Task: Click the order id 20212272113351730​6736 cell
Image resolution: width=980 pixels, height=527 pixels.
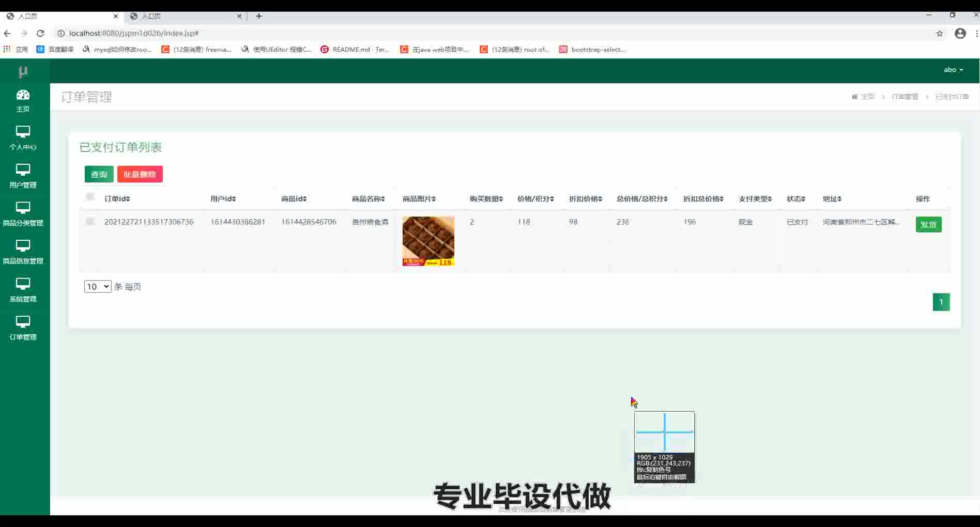Action: 149,222
